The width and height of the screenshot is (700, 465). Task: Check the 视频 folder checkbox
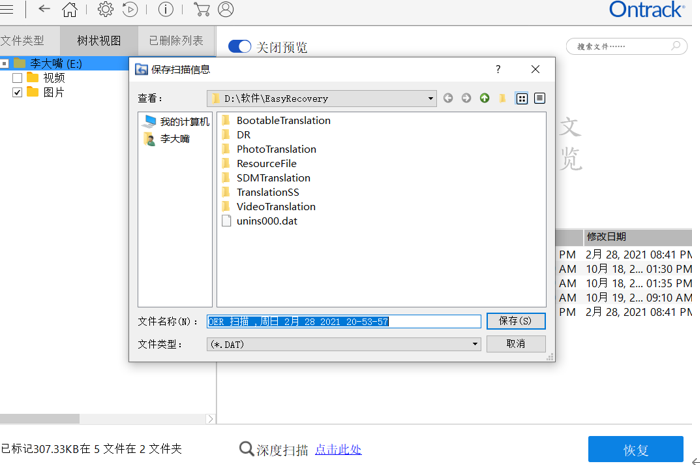click(17, 78)
